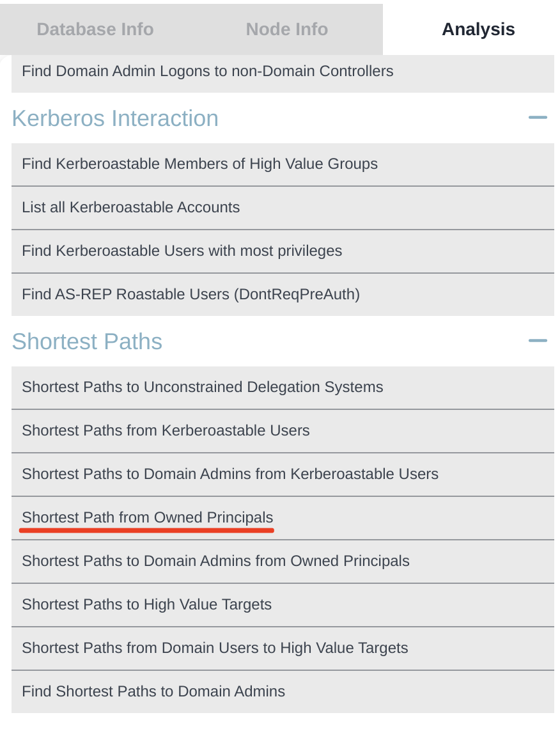Open the Node Info tab
Screen dimensions: 560x738
click(x=286, y=29)
